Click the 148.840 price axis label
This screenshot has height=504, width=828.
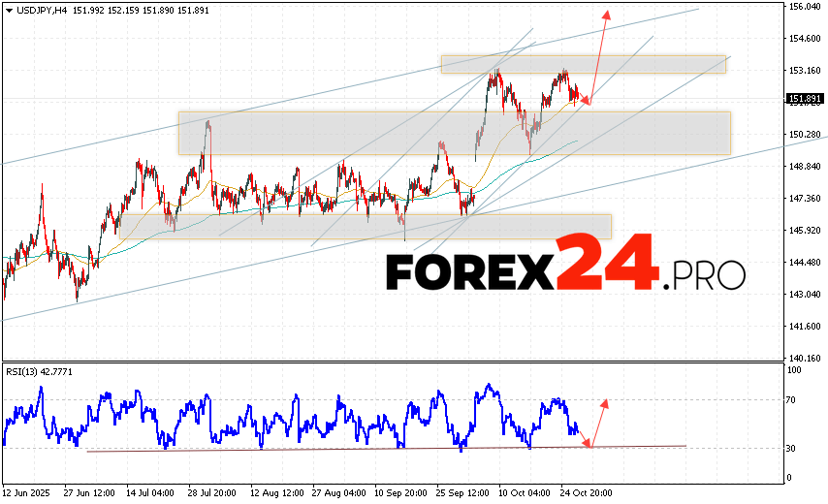coord(805,166)
